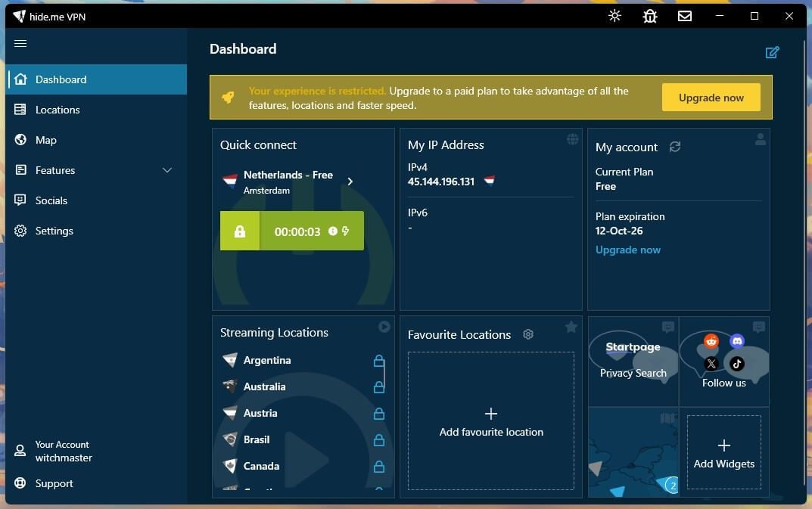Open the Map page
This screenshot has height=509, width=812.
click(x=97, y=140)
